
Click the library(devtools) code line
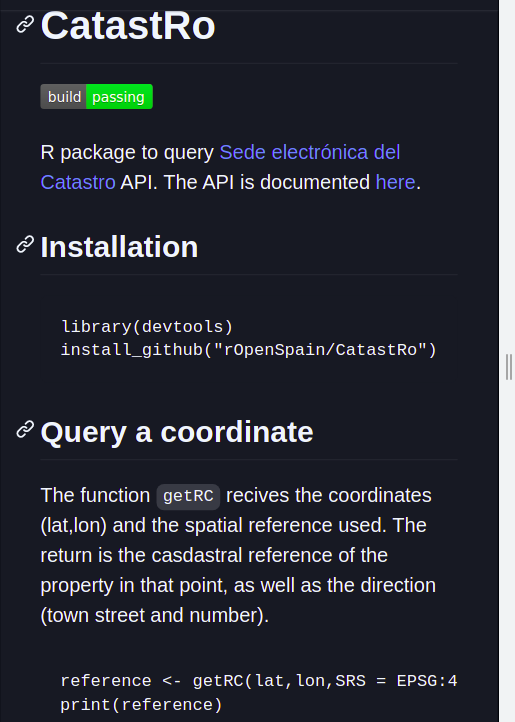tap(147, 326)
